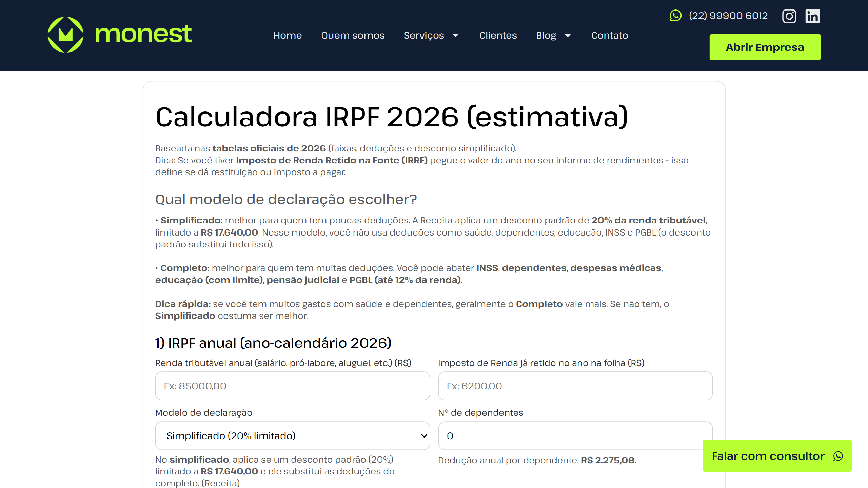Image resolution: width=868 pixels, height=488 pixels.
Task: Open the Quem somos page
Action: pos(353,35)
